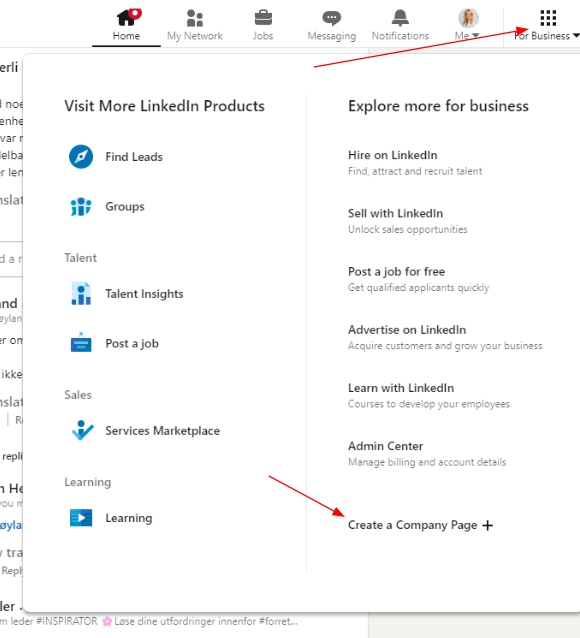Select Advertise on LinkedIn
The image size is (580, 638).
click(x=407, y=330)
